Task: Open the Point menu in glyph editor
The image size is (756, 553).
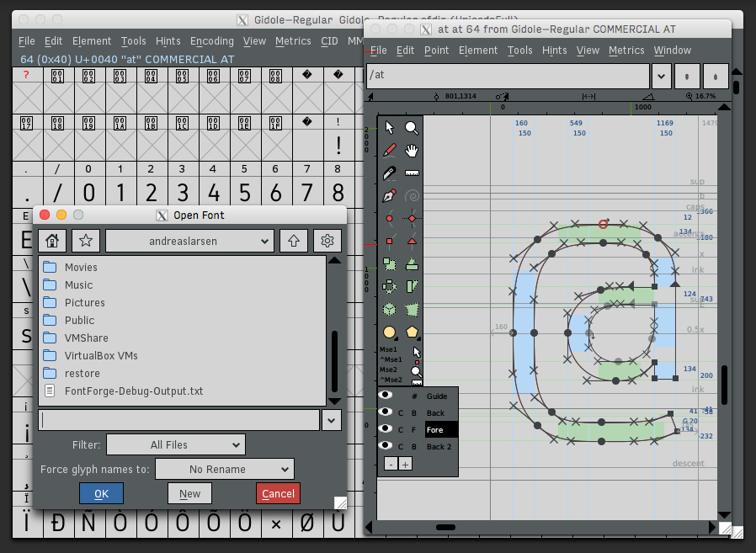Action: [x=436, y=50]
